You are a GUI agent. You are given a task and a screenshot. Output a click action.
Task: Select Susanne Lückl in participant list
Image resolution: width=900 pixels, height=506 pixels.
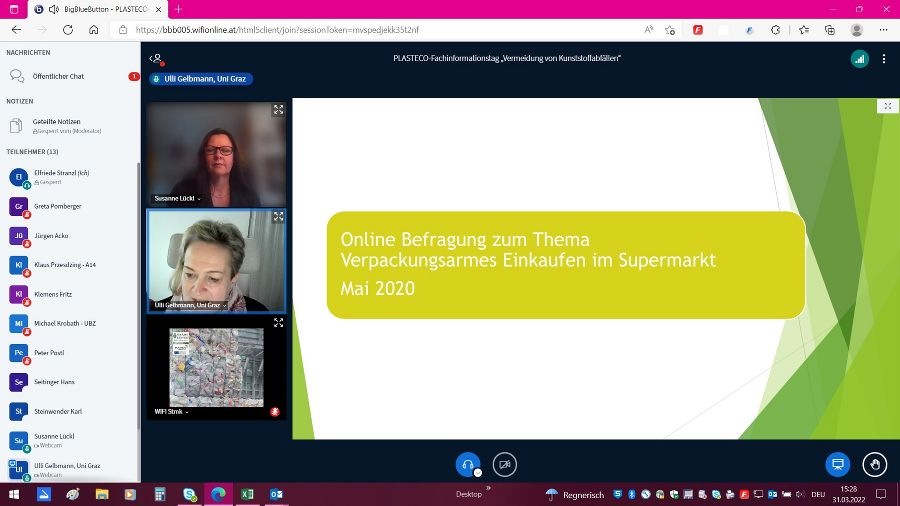point(69,441)
